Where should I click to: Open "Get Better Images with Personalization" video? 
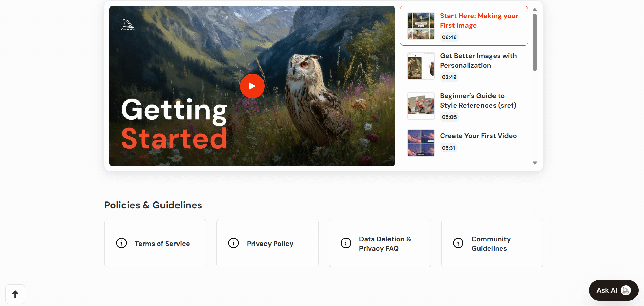(x=478, y=61)
